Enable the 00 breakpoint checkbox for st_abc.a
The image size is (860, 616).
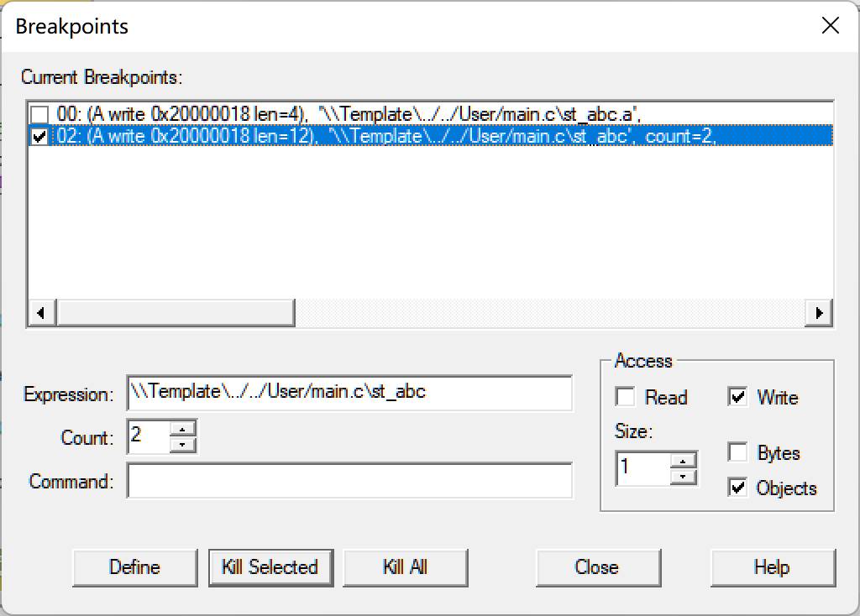39,114
